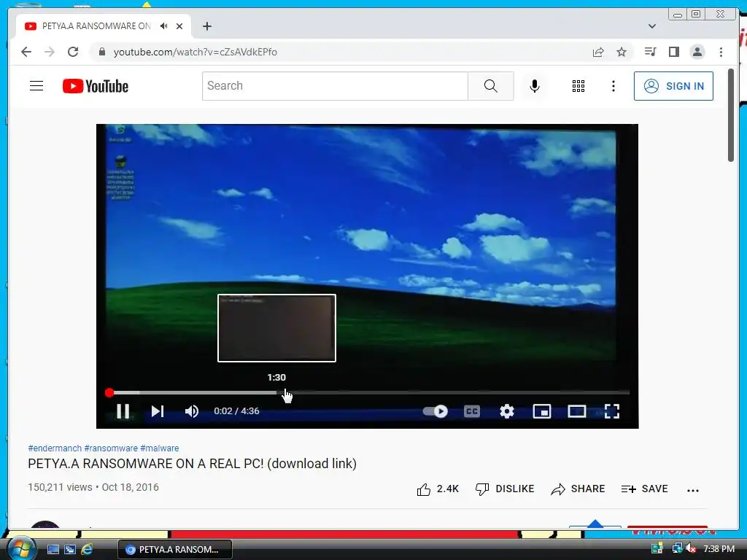Click the video progress bar
The image size is (747, 560).
pyautogui.click(x=369, y=393)
